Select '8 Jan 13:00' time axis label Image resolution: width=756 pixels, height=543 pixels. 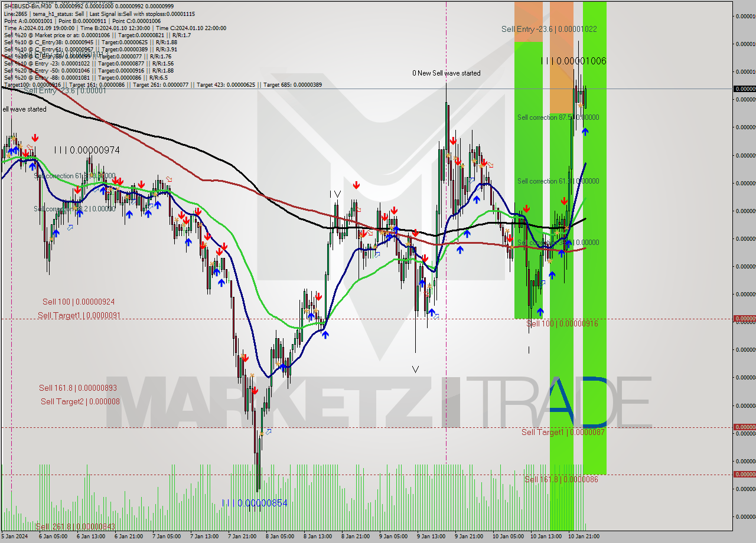click(x=318, y=536)
